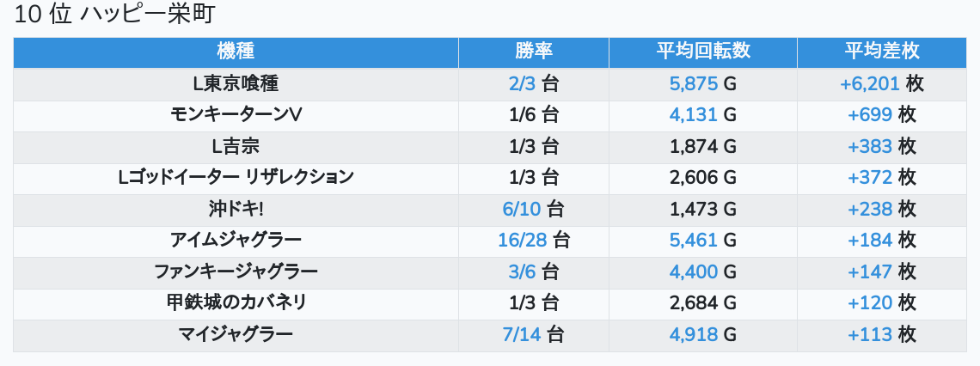
Task: Click the 10 位 ハッピー栄町 heading
Action: point(113,15)
